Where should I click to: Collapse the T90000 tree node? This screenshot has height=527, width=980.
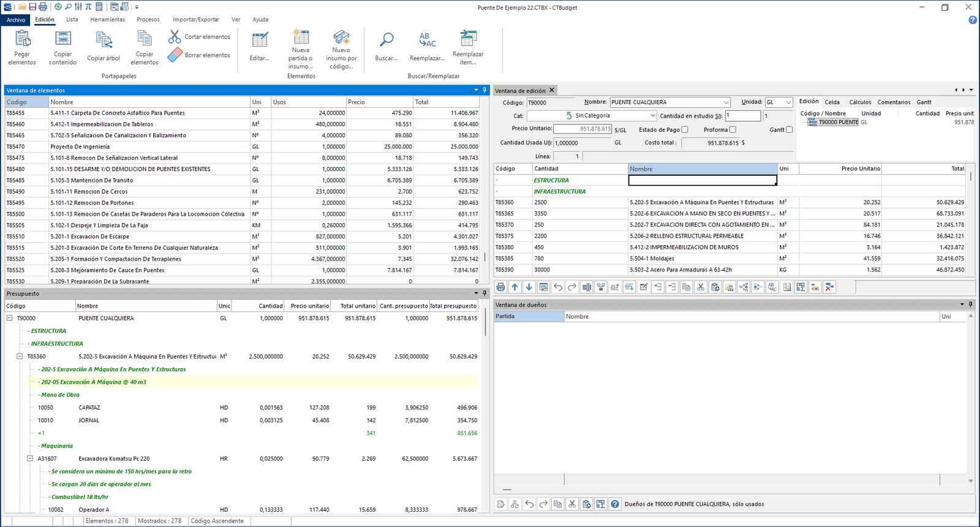point(9,318)
